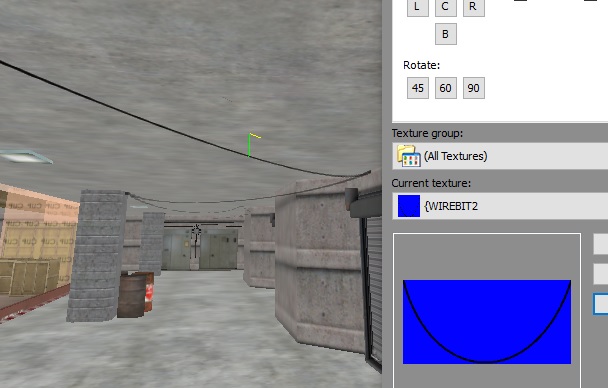Open the Current texture {WIREBIT2 dropdown
608x388 pixels.
[x=500, y=206]
